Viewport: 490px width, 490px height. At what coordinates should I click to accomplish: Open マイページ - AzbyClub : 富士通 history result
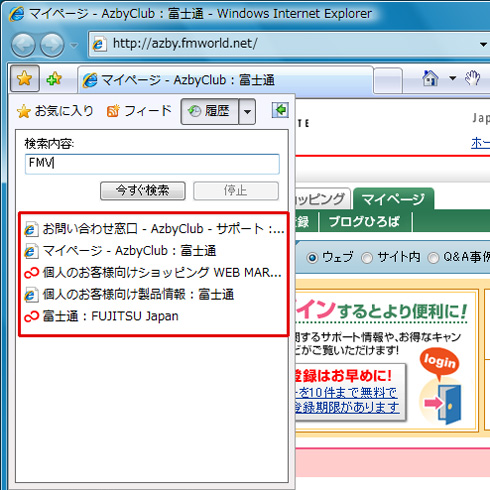pyautogui.click(x=121, y=251)
